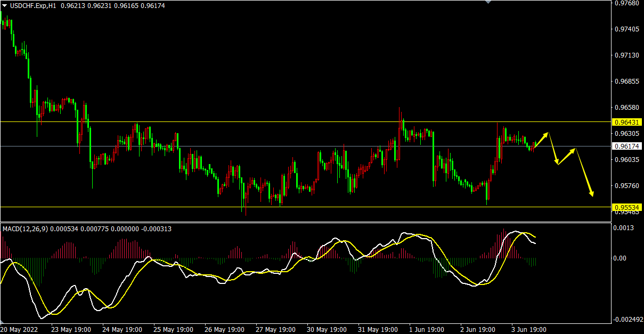
Task: Click the 1 Jun 19:00 time label
Action: (x=426, y=329)
